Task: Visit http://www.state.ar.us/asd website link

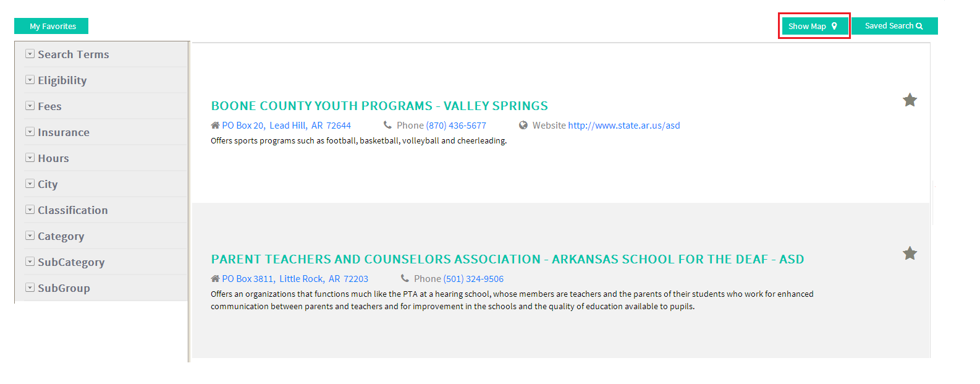Action: click(x=624, y=126)
